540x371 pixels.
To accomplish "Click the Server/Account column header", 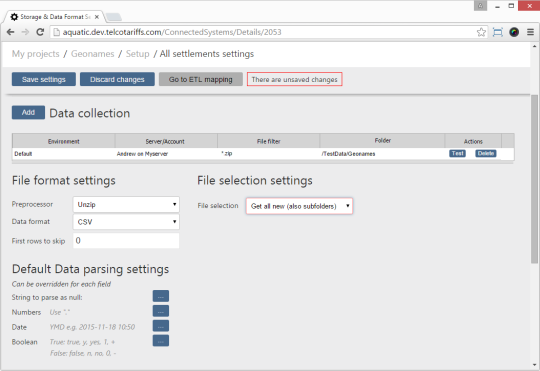I will (165, 141).
